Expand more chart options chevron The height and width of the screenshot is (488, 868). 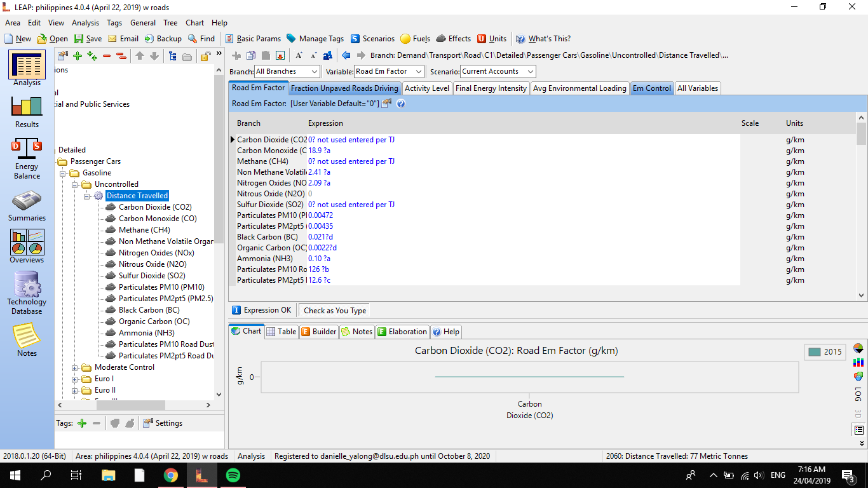click(x=862, y=444)
